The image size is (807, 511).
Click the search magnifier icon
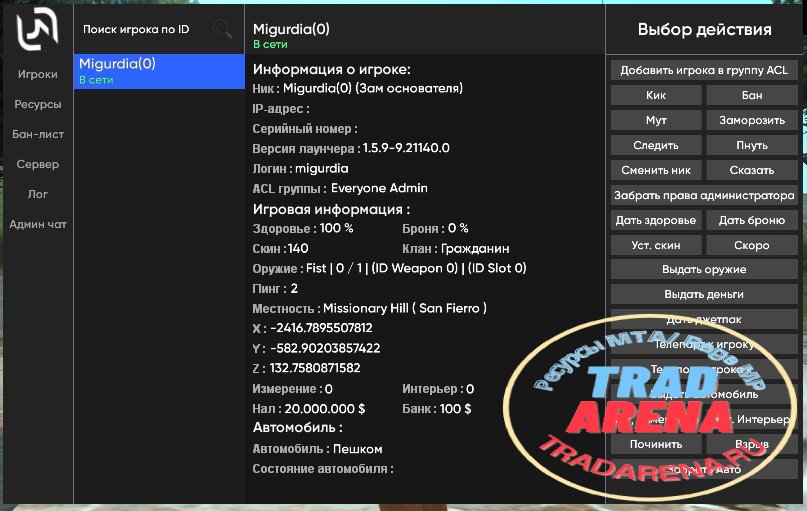[x=223, y=29]
